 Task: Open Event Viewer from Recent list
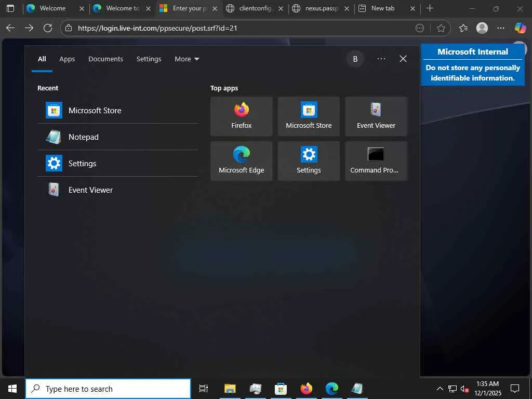point(118,190)
